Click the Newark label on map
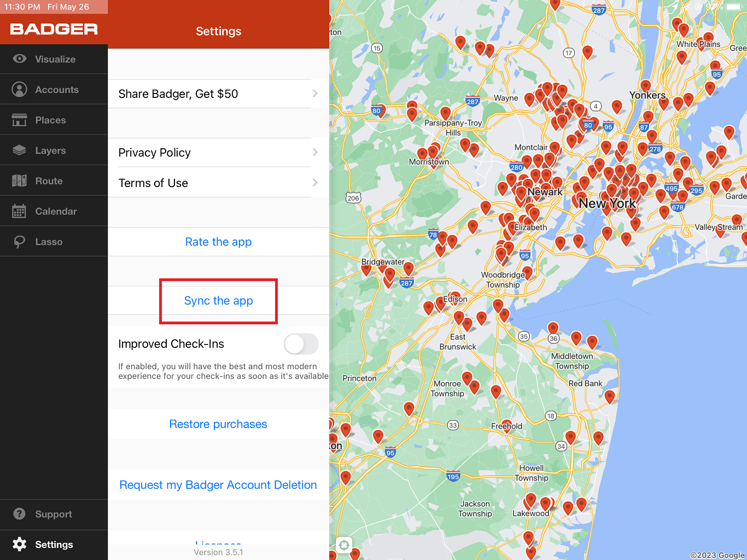The height and width of the screenshot is (560, 747). 545,192
